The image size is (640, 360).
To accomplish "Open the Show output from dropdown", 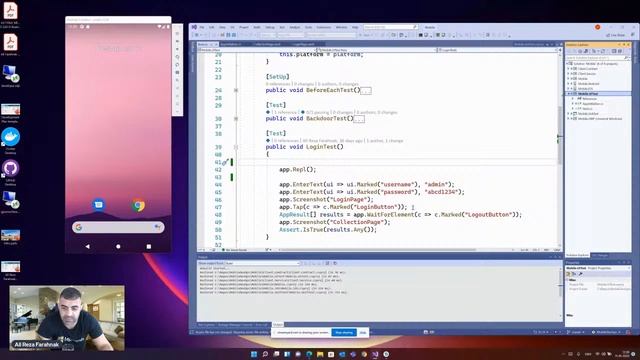I will pos(263,264).
